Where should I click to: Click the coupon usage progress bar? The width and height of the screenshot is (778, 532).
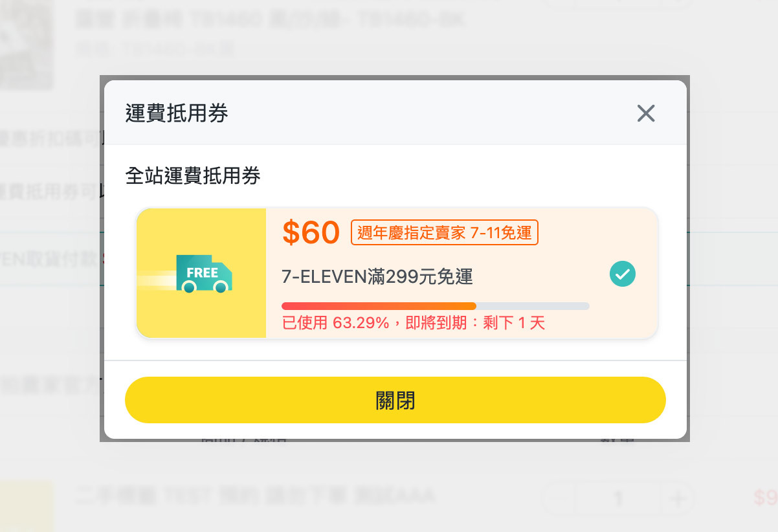point(435,306)
